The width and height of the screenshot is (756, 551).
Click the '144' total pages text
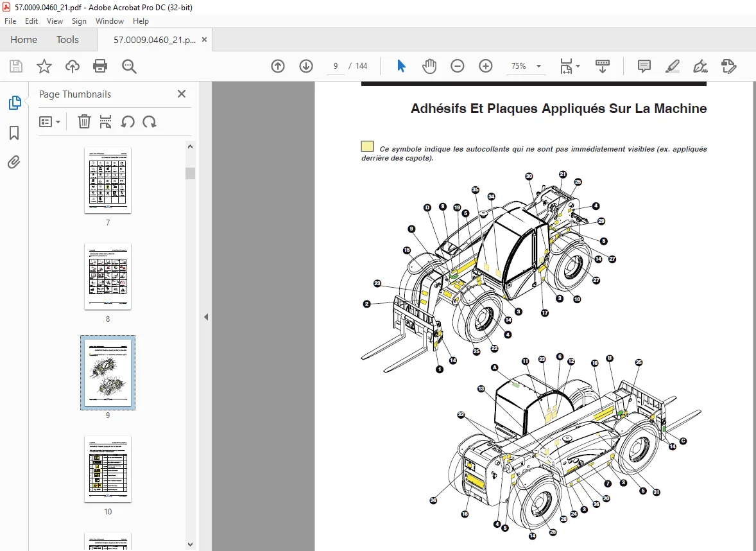361,66
